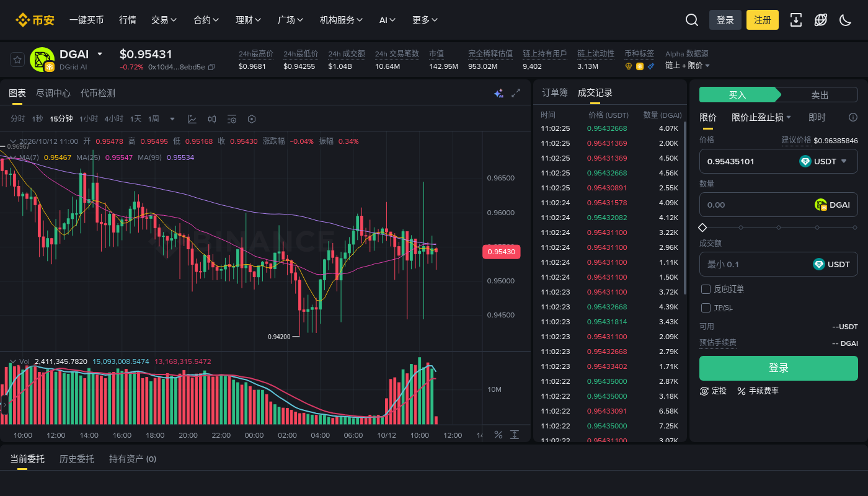Open 限价止盈止损 order type dropdown

click(761, 117)
